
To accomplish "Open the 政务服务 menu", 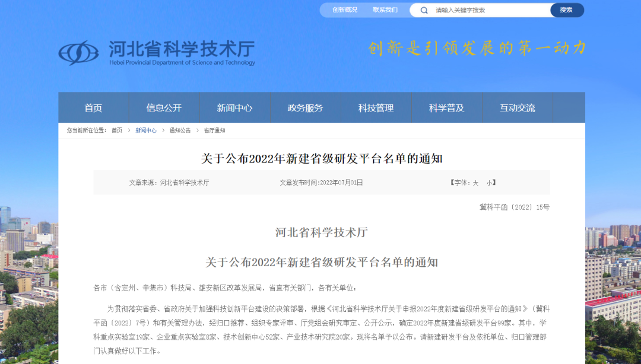I will click(x=306, y=107).
